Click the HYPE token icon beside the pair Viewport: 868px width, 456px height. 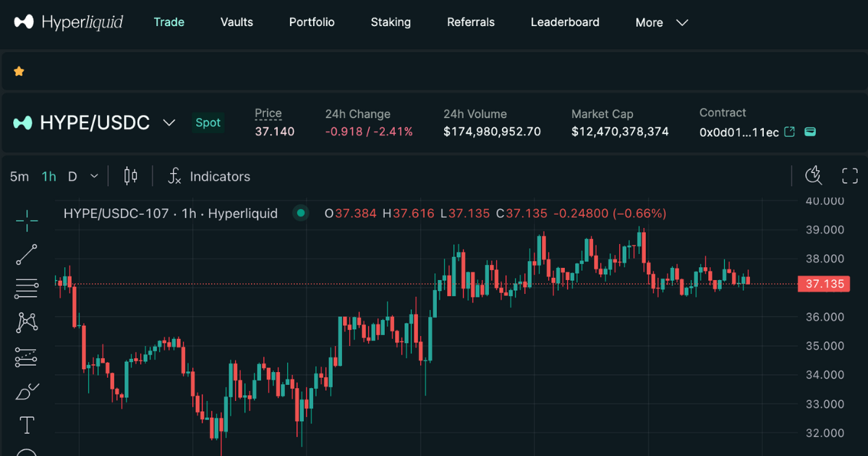point(23,122)
